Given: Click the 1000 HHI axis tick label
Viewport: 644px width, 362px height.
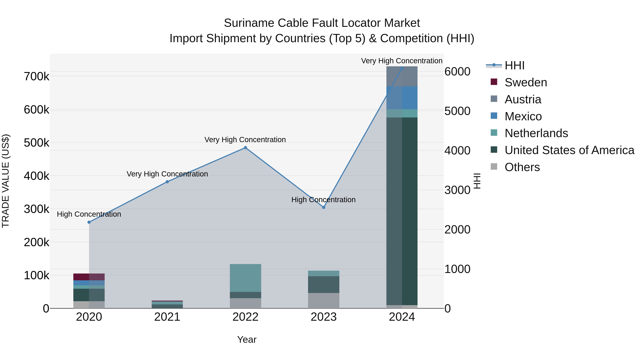Looking at the screenshot, I should 457,269.
